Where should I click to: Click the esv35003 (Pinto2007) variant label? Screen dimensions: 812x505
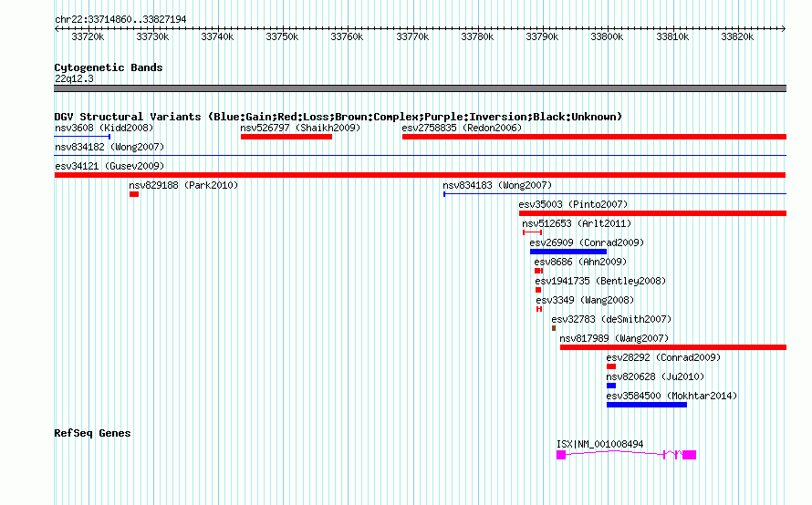click(x=573, y=204)
